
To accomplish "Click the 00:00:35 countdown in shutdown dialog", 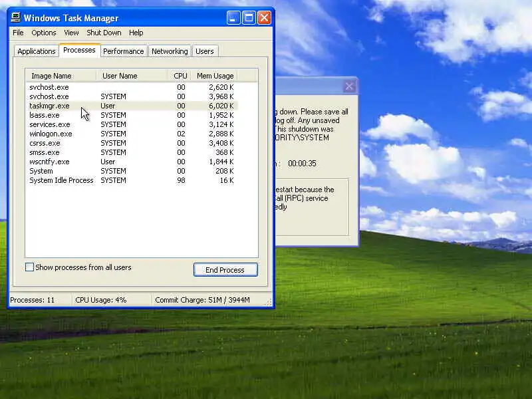I will (x=302, y=164).
